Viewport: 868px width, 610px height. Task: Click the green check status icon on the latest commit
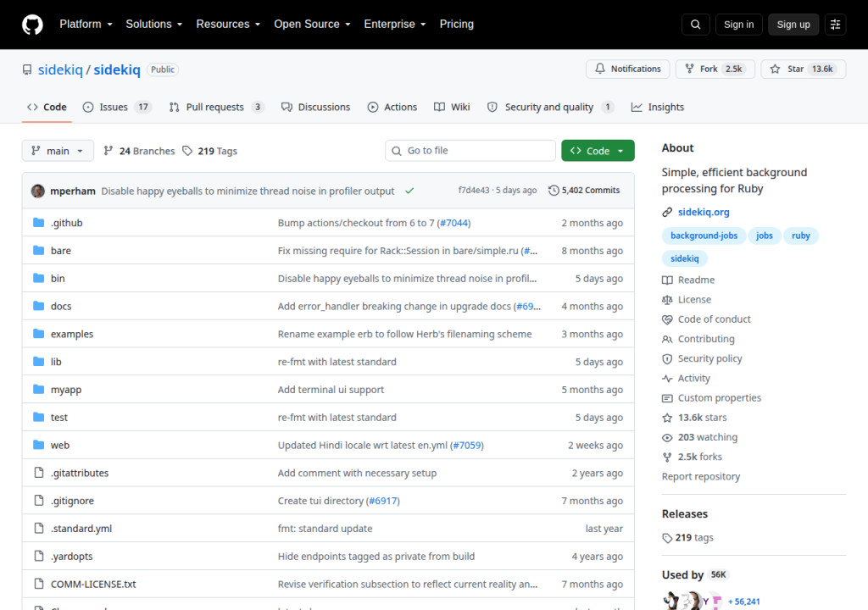coord(409,191)
